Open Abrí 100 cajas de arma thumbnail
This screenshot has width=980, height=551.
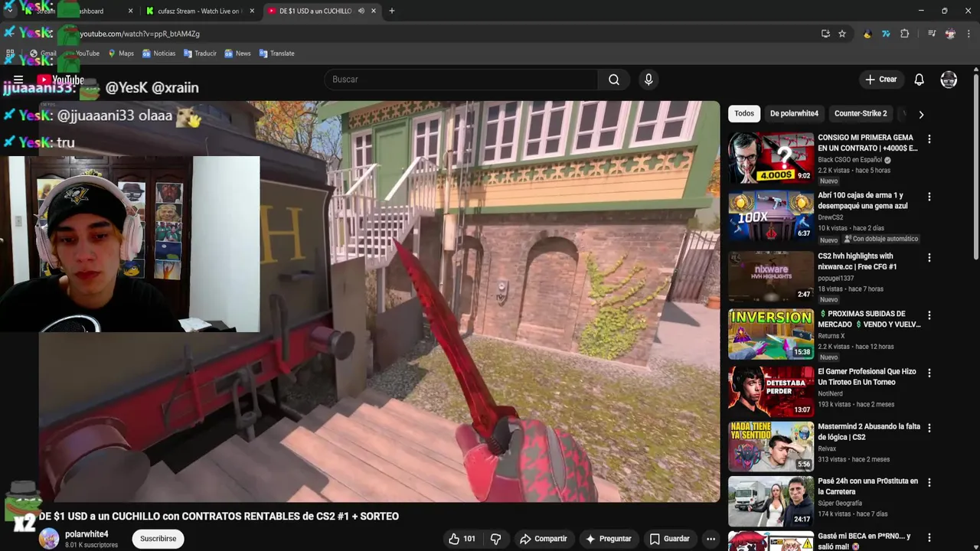771,215
